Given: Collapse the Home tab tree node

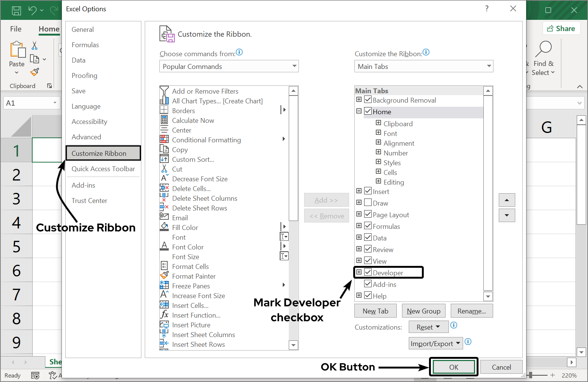Looking at the screenshot, I should (359, 111).
